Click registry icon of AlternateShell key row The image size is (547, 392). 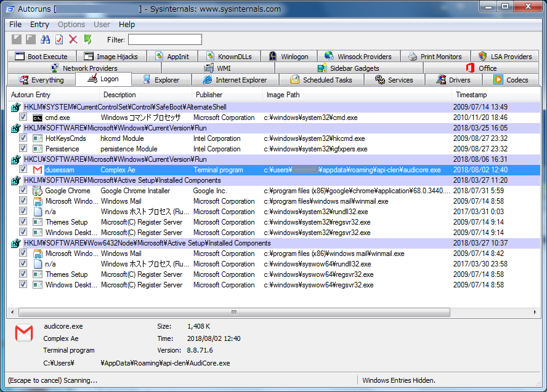tap(15, 107)
